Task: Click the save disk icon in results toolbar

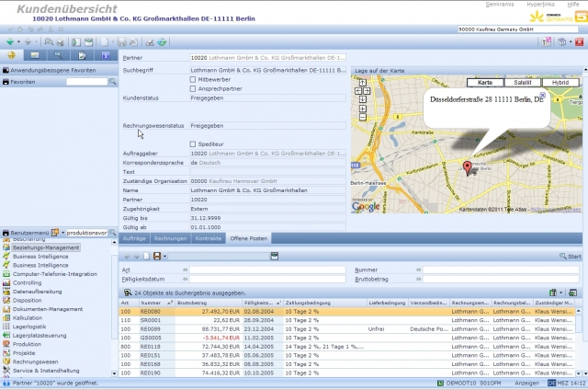Action: (x=157, y=256)
